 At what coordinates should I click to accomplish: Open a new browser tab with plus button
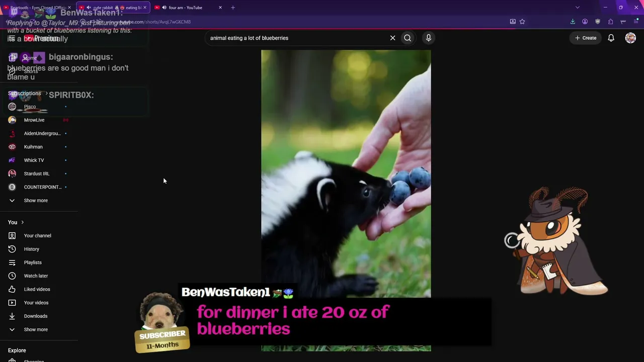[x=232, y=8]
